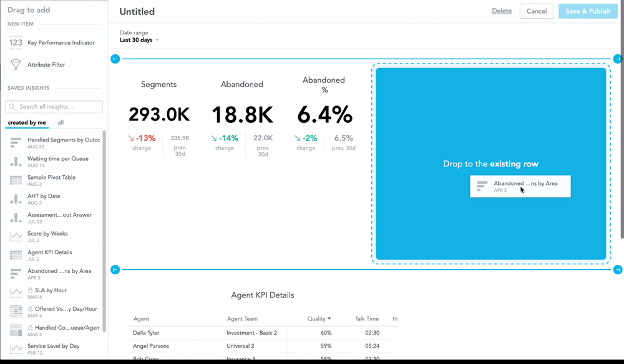Switch to the all insights tab
Image resolution: width=624 pixels, height=364 pixels.
click(x=61, y=122)
